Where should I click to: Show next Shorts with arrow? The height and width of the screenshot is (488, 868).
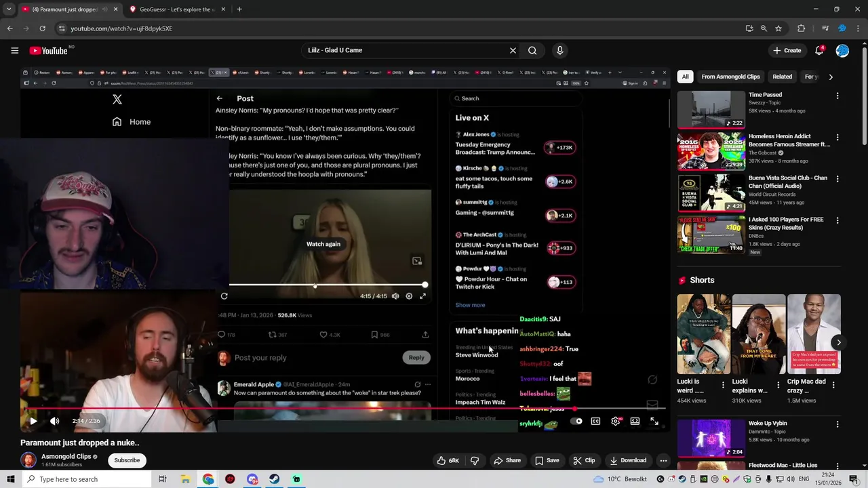click(839, 342)
